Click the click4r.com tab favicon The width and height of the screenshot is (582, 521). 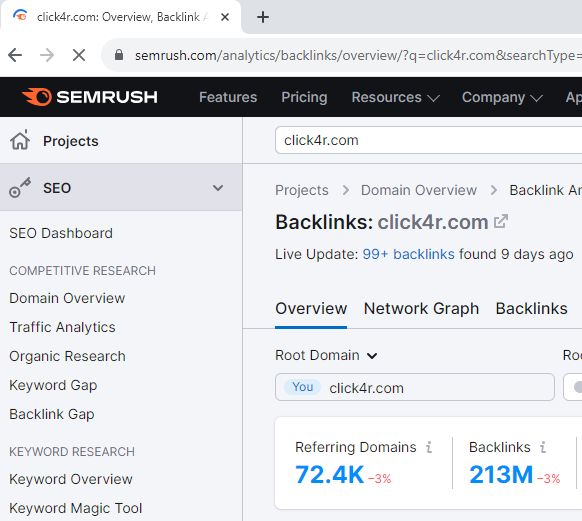(x=20, y=16)
